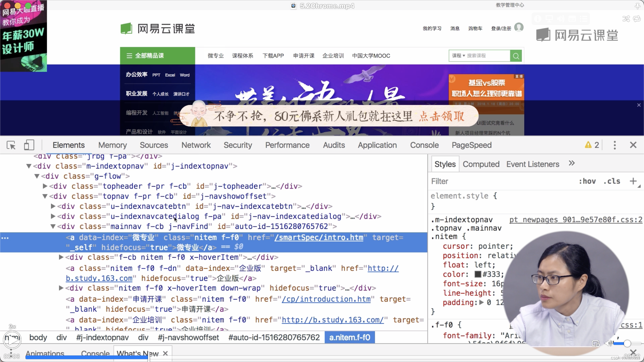Click the video player play button
644x362 pixels.
coord(12,340)
